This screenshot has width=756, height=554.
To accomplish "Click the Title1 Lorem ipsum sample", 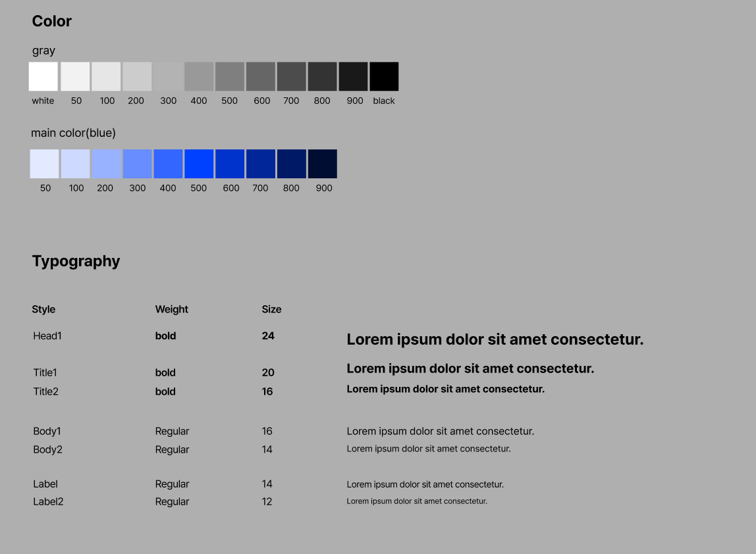I will (470, 368).
